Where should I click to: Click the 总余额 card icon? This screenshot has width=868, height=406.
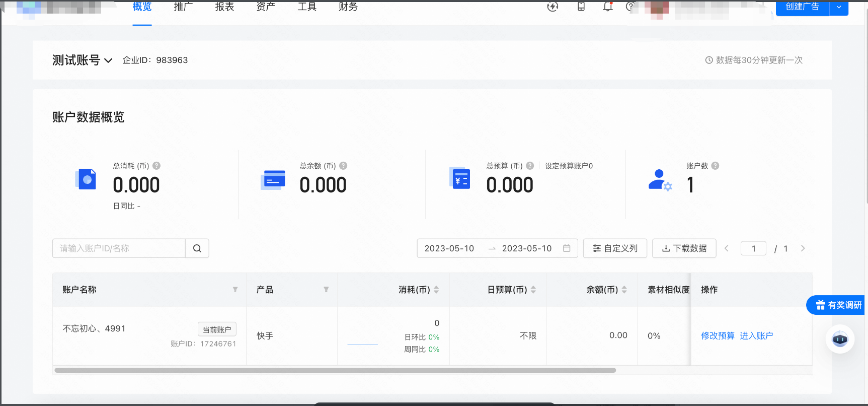[x=273, y=180]
